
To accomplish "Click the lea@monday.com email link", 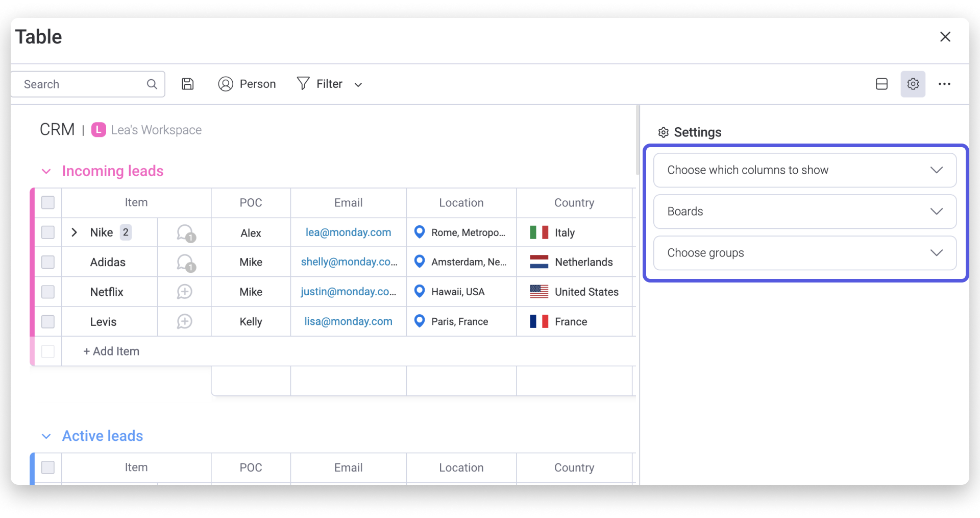I will pos(348,232).
